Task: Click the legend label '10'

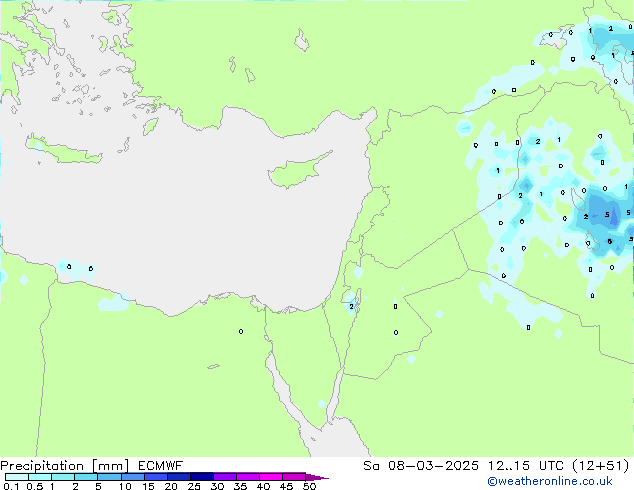Action: pyautogui.click(x=125, y=486)
